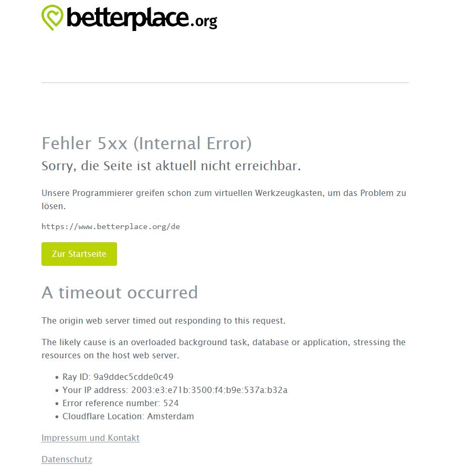Click the horizontal divider line below header
The height and width of the screenshot is (476, 465).
[x=225, y=82]
